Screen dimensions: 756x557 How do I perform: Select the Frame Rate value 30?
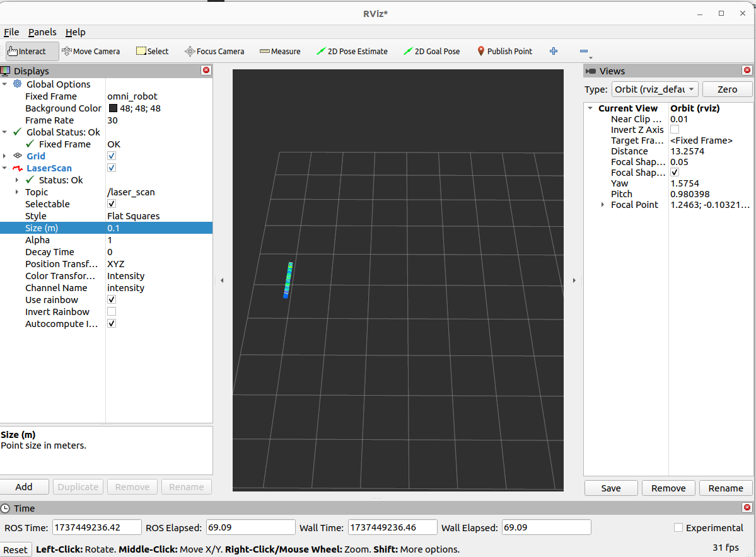click(x=112, y=120)
